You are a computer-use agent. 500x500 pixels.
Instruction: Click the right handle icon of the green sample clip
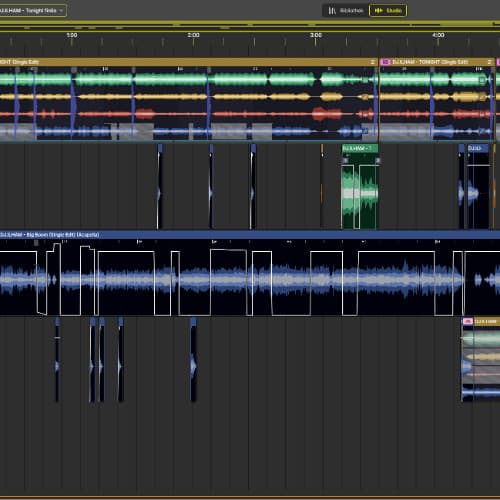[x=378, y=161]
